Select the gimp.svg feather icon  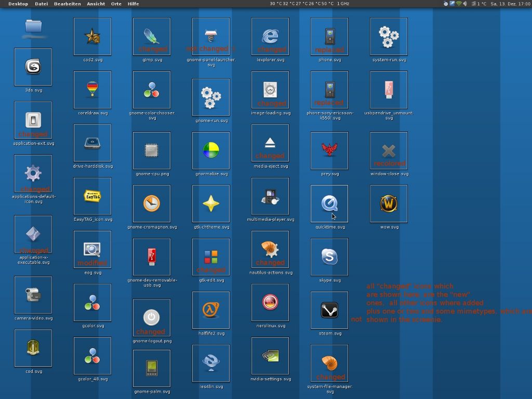[x=152, y=36]
